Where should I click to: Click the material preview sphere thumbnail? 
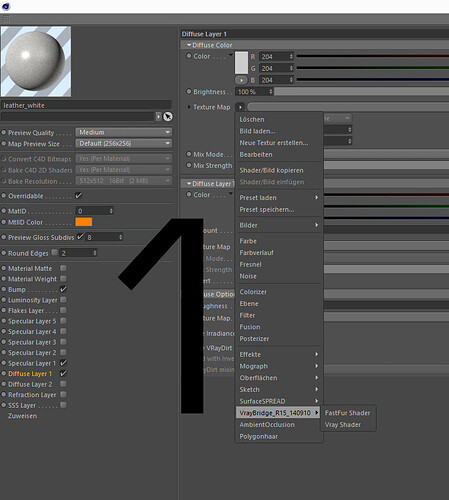point(36,62)
